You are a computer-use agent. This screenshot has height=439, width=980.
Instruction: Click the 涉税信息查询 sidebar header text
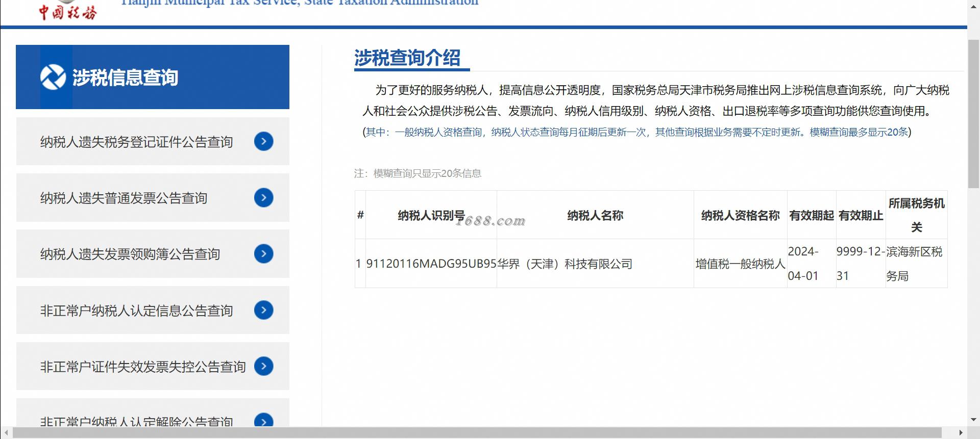point(125,78)
